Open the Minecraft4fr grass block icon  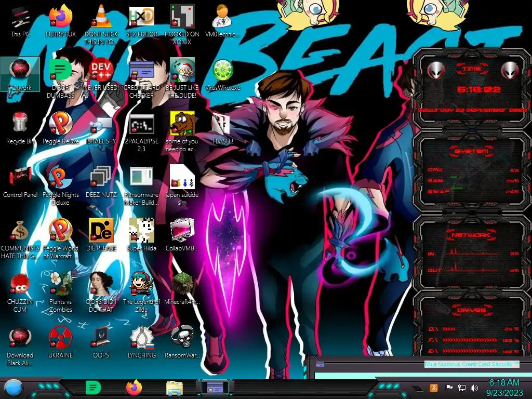(x=182, y=288)
